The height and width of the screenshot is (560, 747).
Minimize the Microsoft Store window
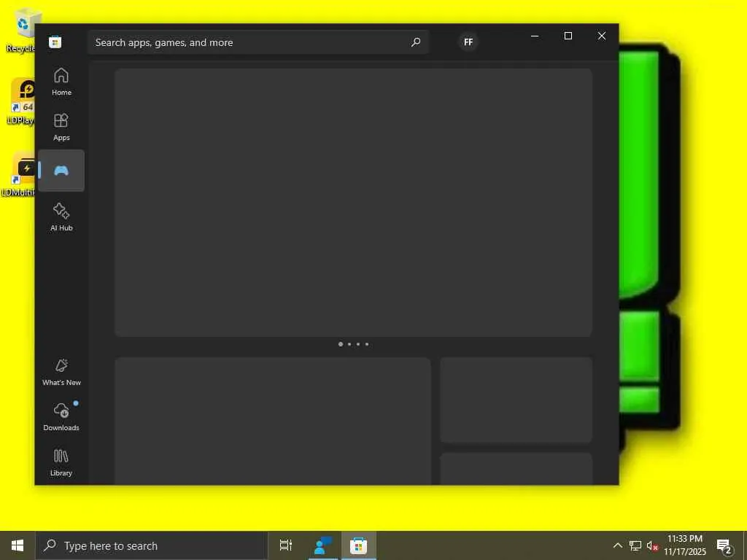pyautogui.click(x=535, y=36)
